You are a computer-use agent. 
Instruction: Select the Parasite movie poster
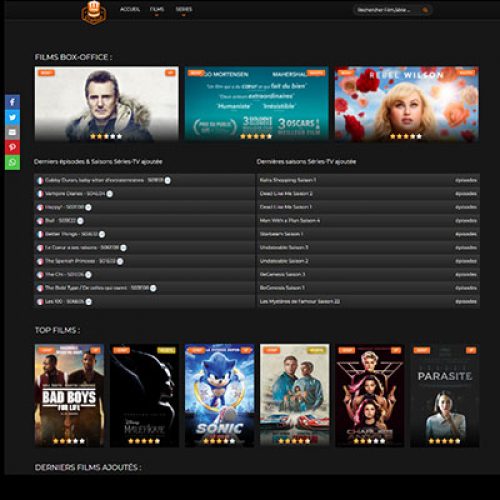445,396
